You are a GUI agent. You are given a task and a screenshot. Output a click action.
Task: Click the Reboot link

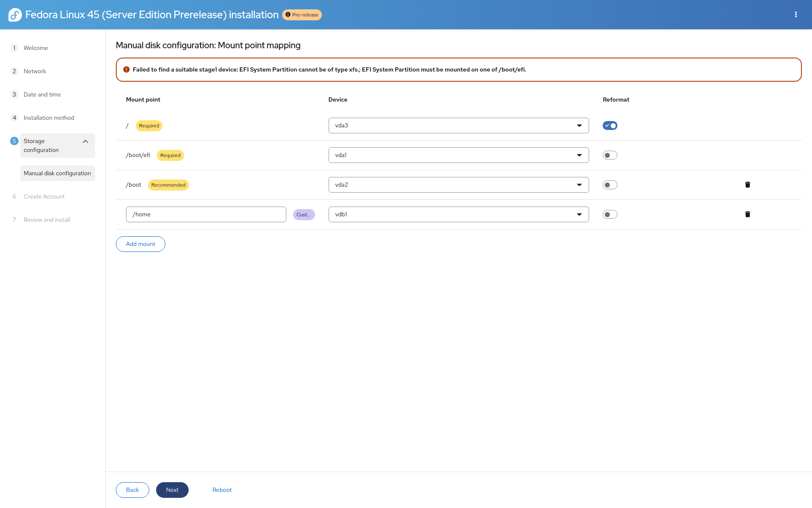tap(222, 490)
